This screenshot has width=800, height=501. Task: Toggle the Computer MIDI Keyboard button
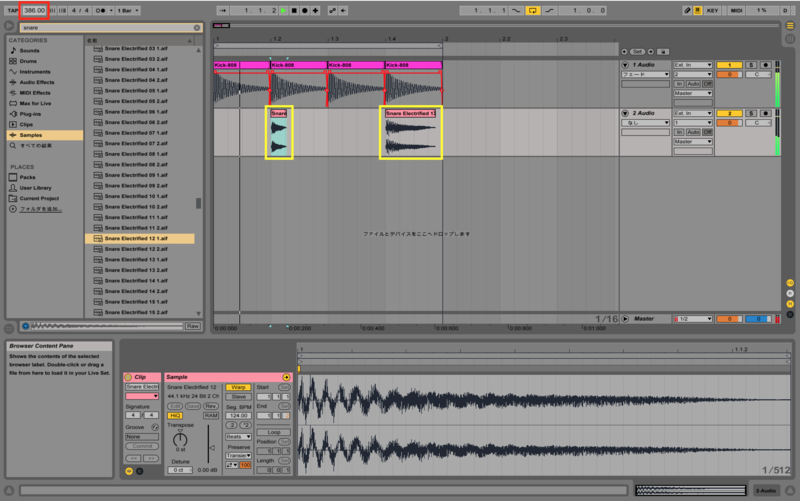697,10
